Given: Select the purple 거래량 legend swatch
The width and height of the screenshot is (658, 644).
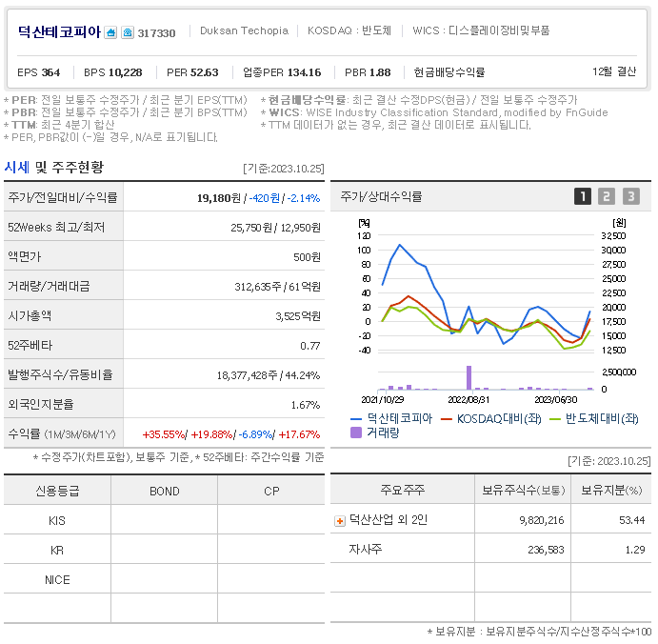Looking at the screenshot, I should [356, 433].
